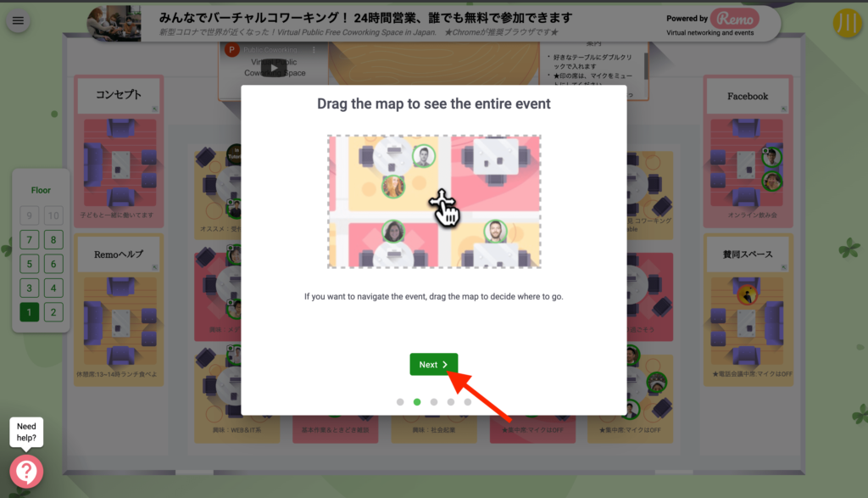Viewport: 868px width, 498px height.
Task: Switch to floor 8
Action: tap(53, 240)
